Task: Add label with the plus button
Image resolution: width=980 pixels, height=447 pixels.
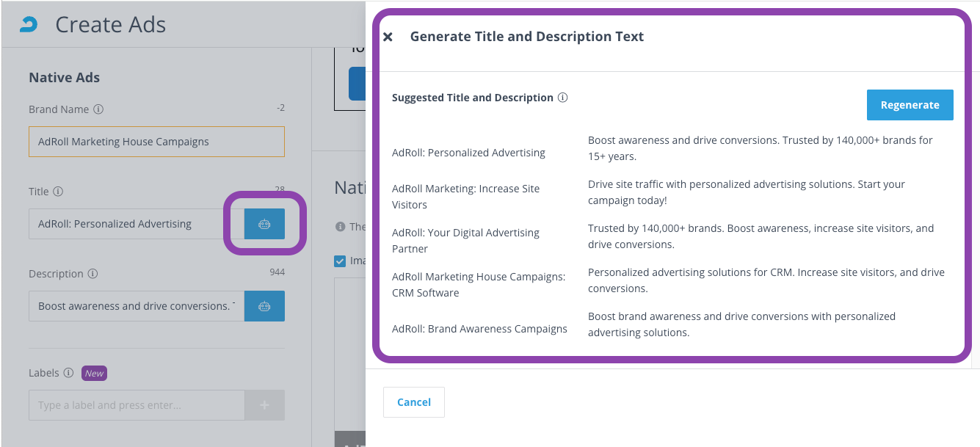Action: pyautogui.click(x=264, y=405)
